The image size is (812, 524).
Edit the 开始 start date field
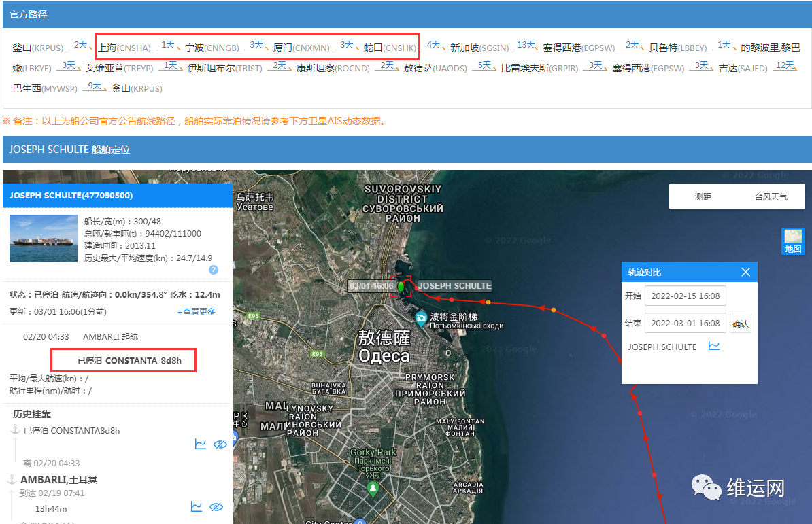pos(685,296)
